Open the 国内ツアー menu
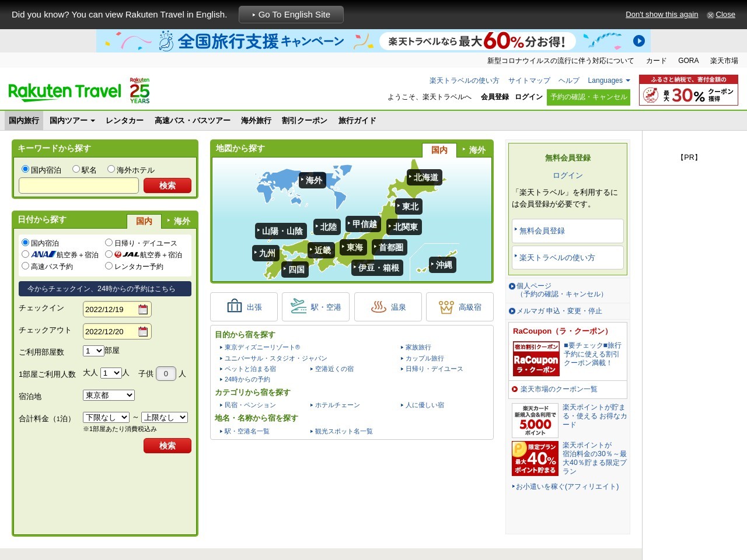Screen dimensions: 747x560 pos(72,120)
